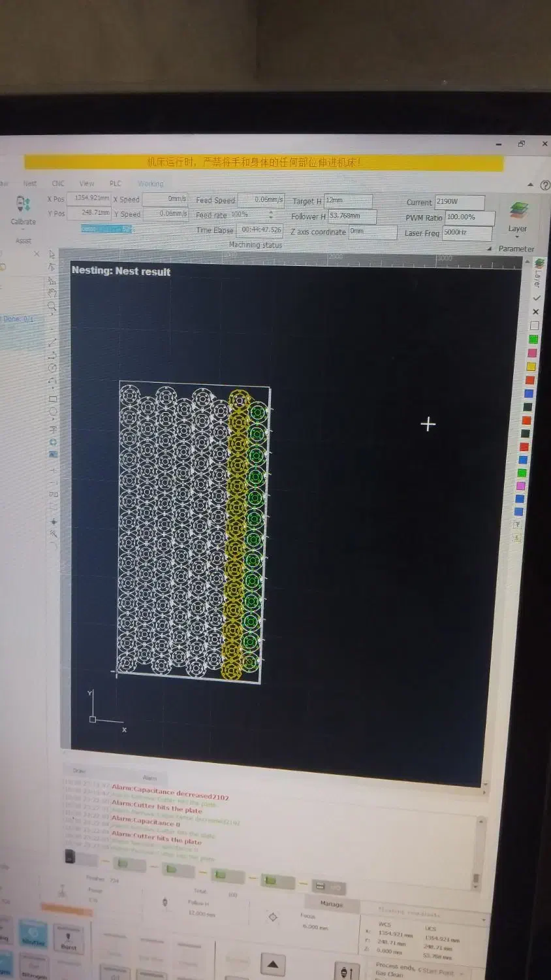The height and width of the screenshot is (980, 551).
Task: Click the Manage button
Action: pyautogui.click(x=331, y=904)
